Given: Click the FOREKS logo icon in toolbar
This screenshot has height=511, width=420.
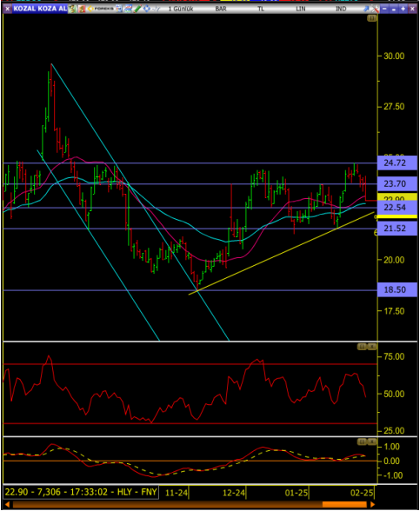Looking at the screenshot, I should (x=101, y=9).
